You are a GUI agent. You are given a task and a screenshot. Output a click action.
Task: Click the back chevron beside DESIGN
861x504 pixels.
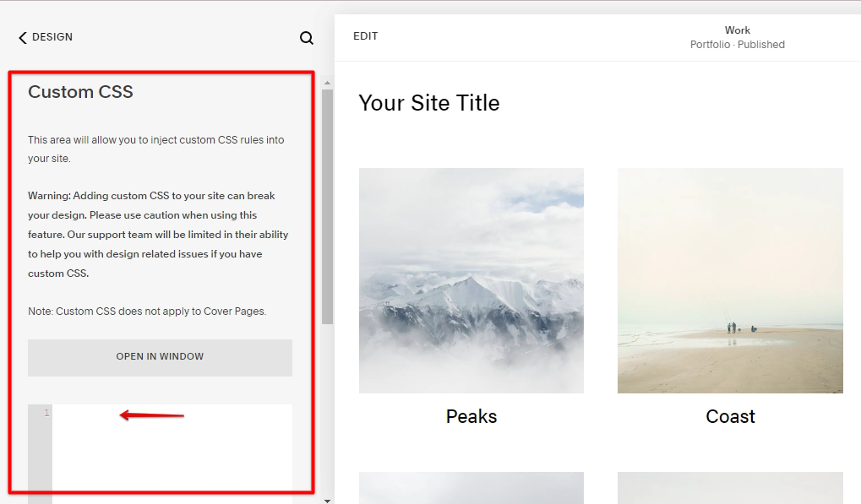pyautogui.click(x=23, y=37)
